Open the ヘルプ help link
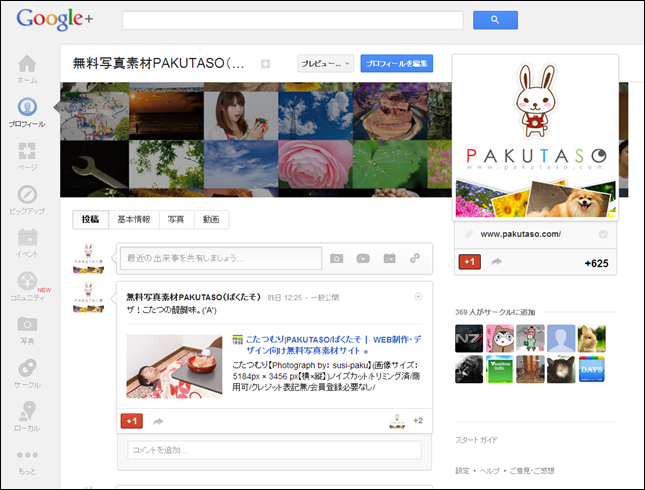The image size is (645, 490). pyautogui.click(x=490, y=471)
